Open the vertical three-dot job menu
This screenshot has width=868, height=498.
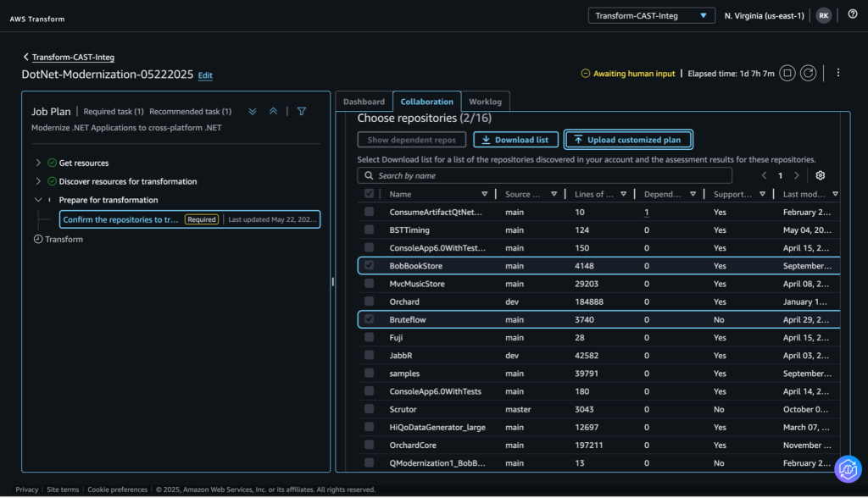click(838, 73)
